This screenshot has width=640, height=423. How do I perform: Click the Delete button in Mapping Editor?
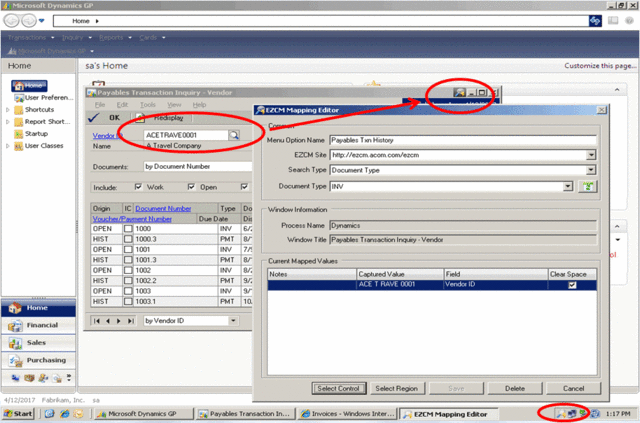(x=515, y=388)
